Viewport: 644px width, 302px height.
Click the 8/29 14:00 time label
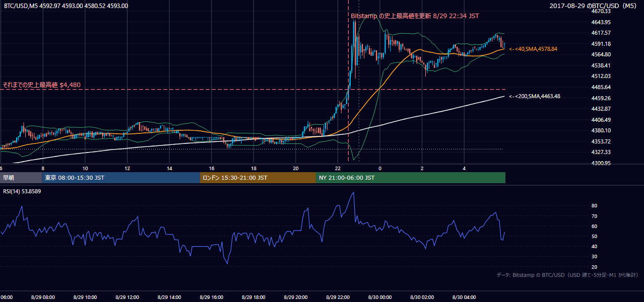[x=169, y=297]
